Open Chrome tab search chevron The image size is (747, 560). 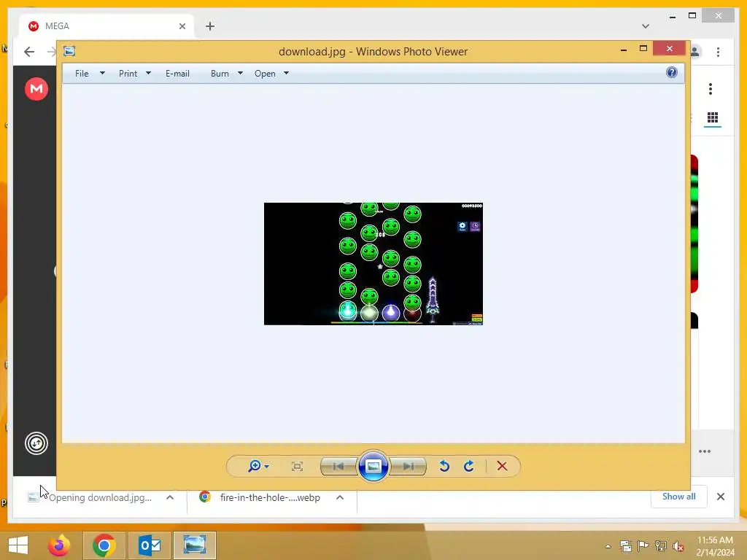tap(646, 26)
